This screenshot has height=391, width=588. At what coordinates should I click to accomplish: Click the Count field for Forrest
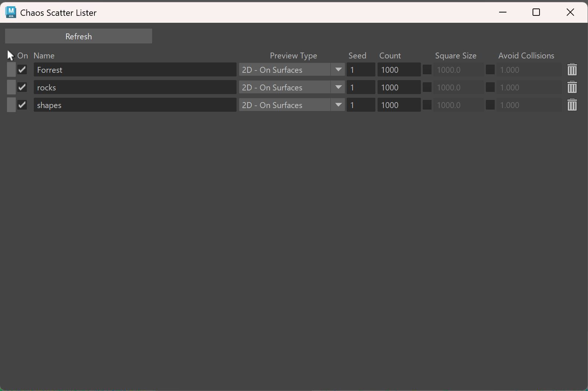coord(399,70)
